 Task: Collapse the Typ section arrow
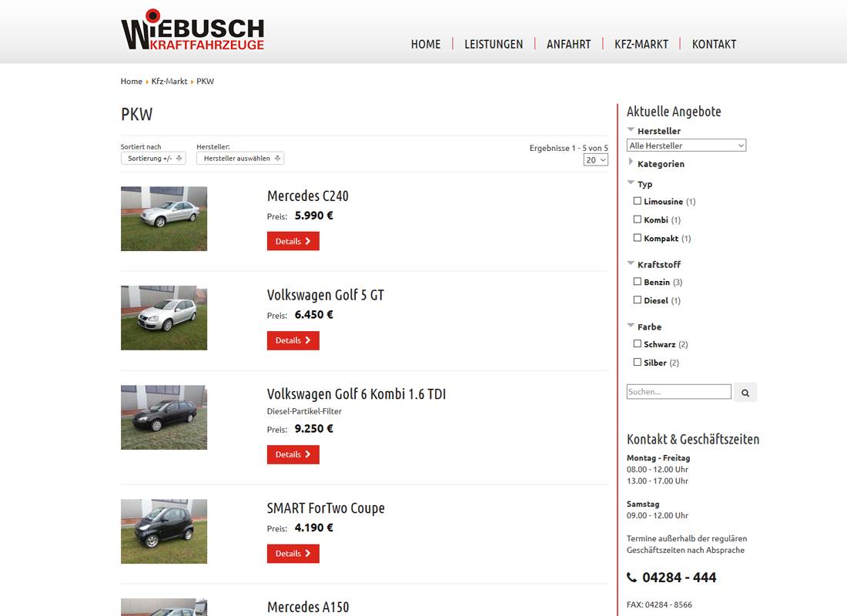(631, 182)
